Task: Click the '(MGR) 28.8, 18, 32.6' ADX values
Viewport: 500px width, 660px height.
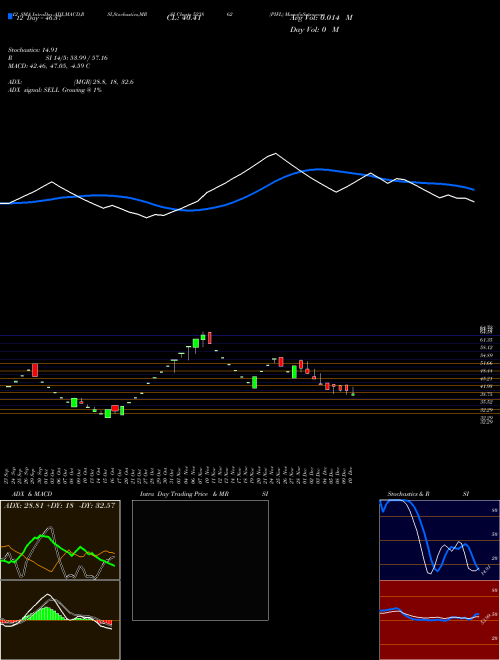Action: [104, 82]
